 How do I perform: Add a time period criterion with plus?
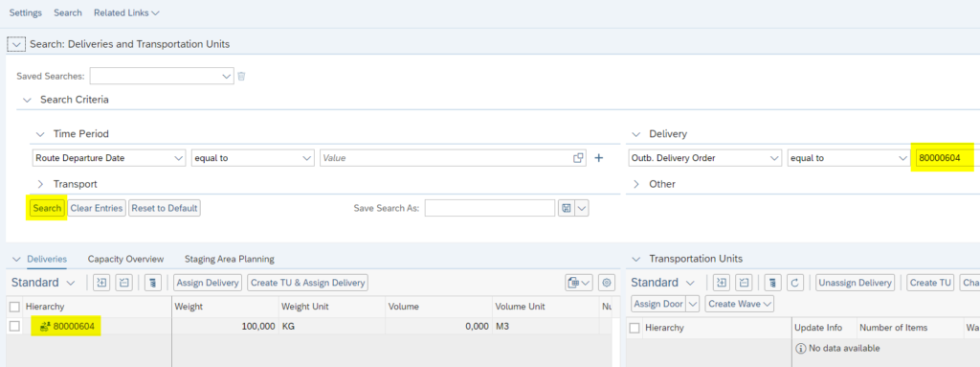pos(598,158)
